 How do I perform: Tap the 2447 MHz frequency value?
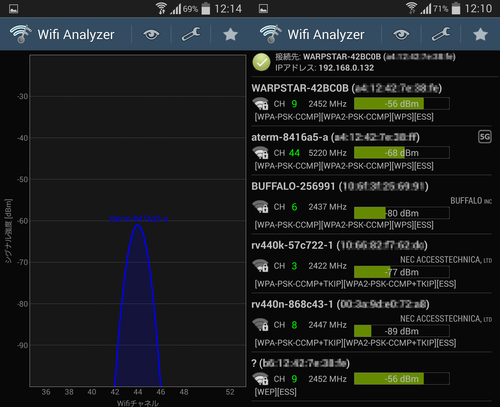click(x=327, y=325)
